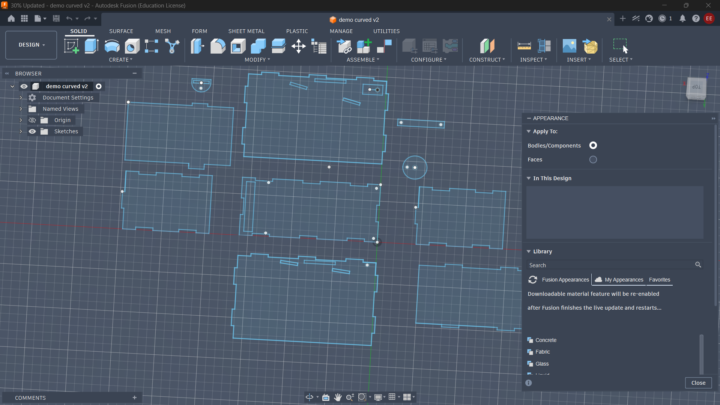Click the Interference inspect icon
720x405 pixels.
pos(544,46)
